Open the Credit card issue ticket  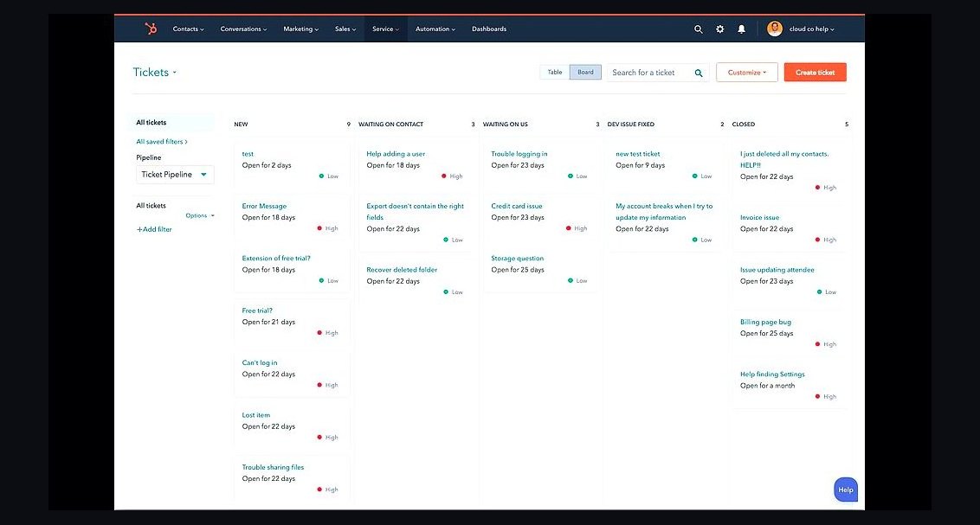point(517,206)
